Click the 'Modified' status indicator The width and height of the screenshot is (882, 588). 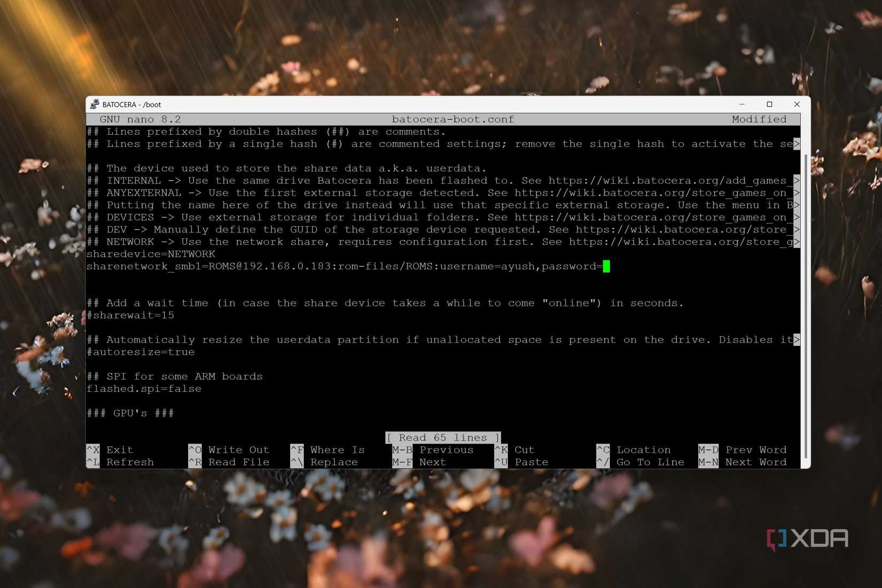759,119
